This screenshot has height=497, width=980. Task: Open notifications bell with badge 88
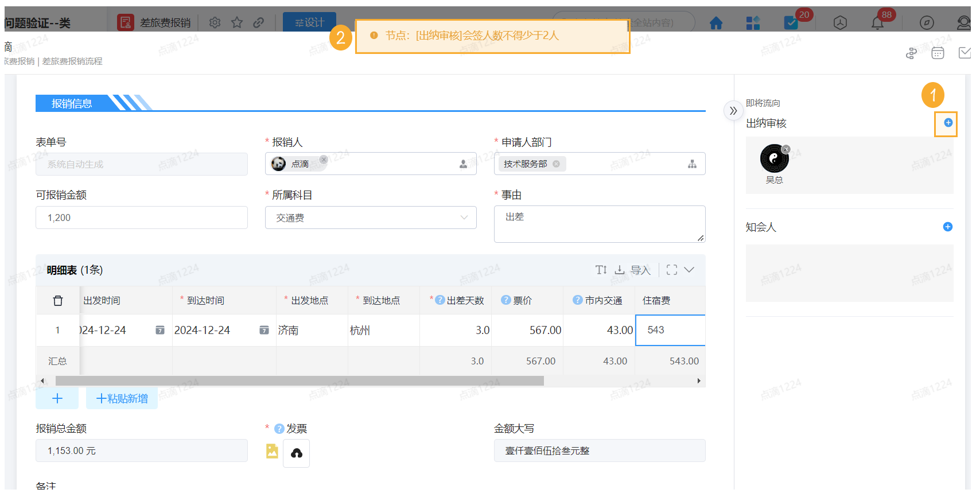[877, 23]
